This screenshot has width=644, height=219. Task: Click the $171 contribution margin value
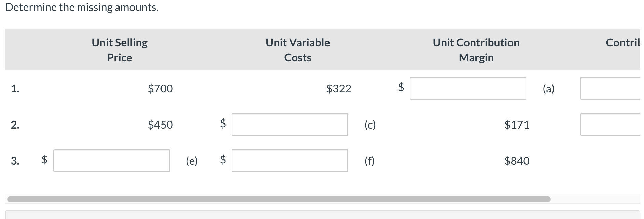coord(517,125)
